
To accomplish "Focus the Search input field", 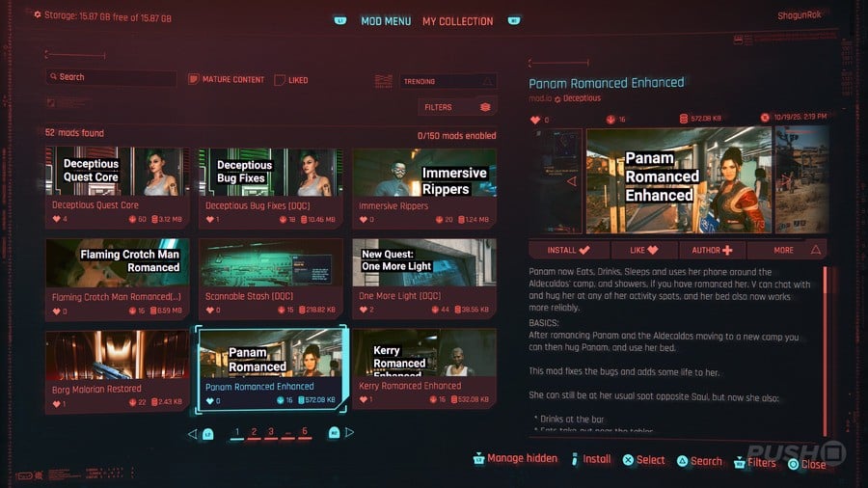I will coord(111,77).
